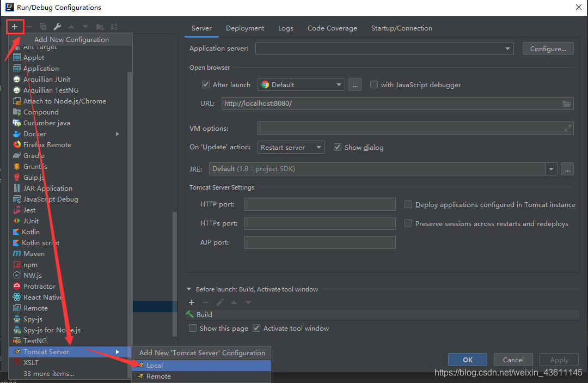Click the up arrow under Before launch

(234, 302)
